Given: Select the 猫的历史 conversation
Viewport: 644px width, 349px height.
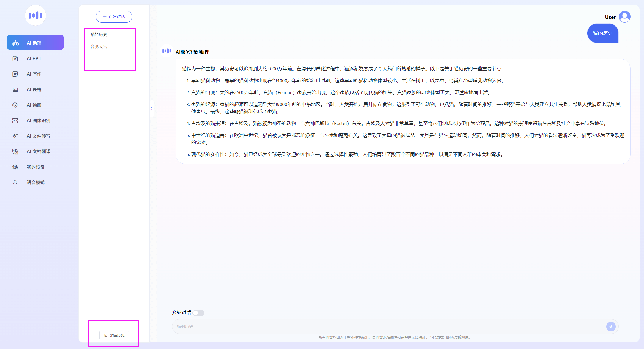Looking at the screenshot, I should (99, 35).
